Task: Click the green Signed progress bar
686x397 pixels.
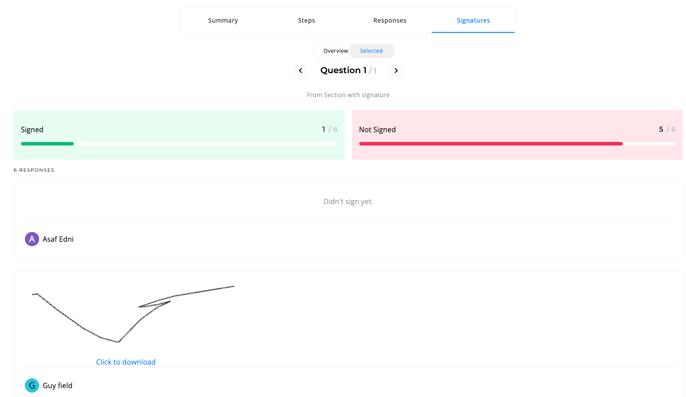Action: point(179,144)
